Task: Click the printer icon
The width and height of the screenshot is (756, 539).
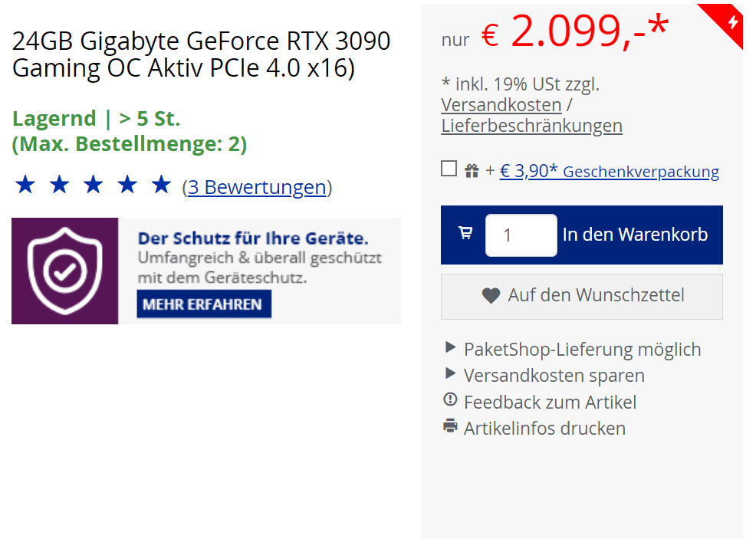Action: pos(450,427)
